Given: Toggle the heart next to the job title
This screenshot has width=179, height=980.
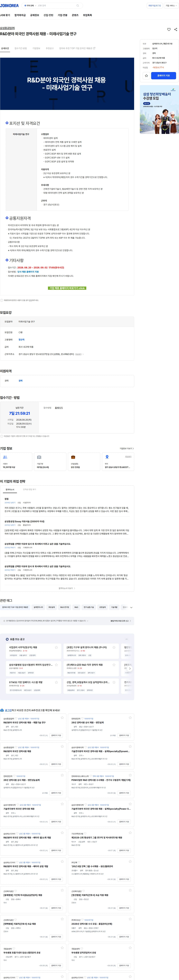Looking at the screenshot, I should tap(169, 29).
